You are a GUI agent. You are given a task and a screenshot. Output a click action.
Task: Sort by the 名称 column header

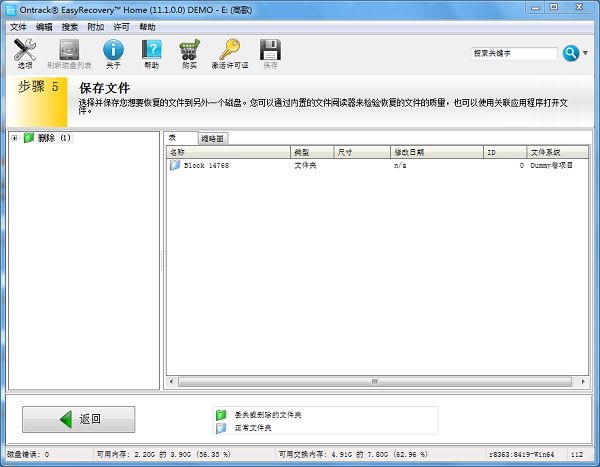[x=228, y=152]
